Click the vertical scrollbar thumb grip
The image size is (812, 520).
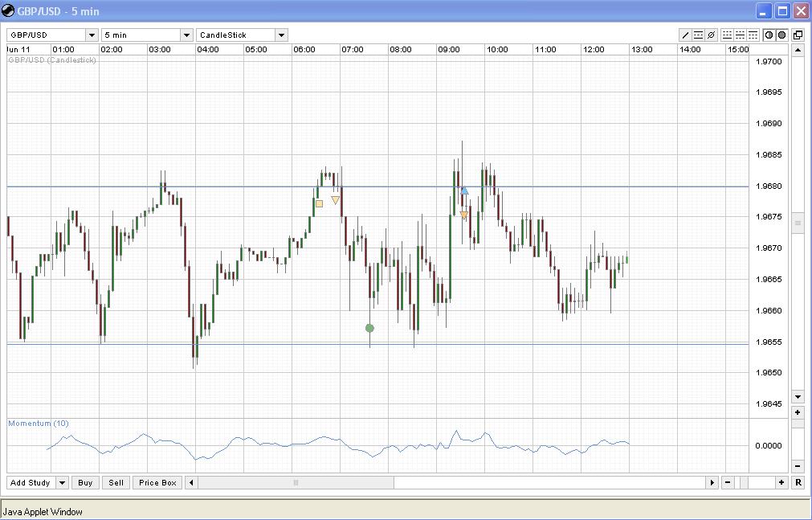[798, 223]
